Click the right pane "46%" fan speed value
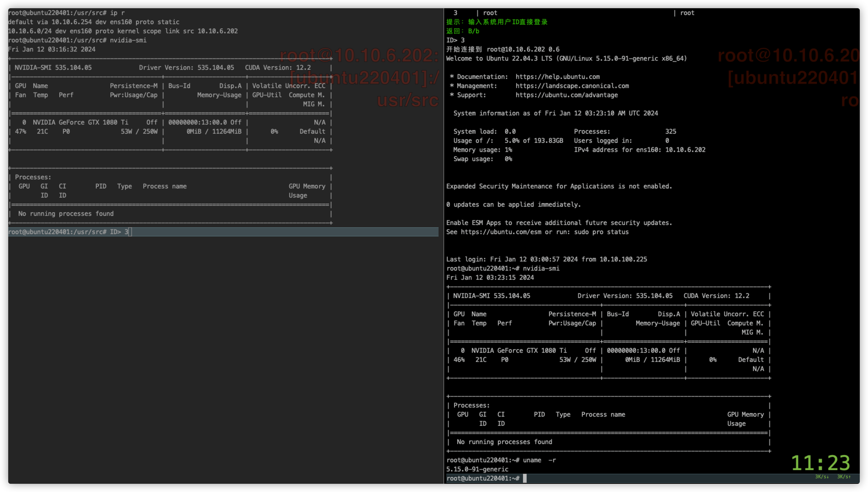This screenshot has width=868, height=492. pyautogui.click(x=459, y=360)
